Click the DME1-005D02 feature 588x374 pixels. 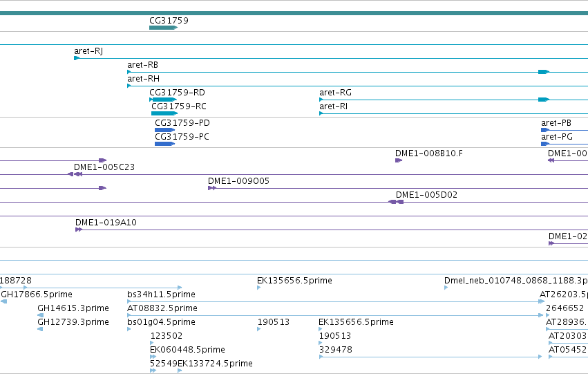point(427,195)
